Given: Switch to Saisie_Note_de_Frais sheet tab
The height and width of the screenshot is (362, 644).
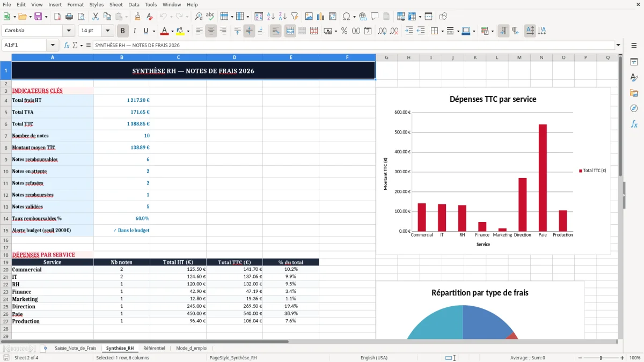Looking at the screenshot, I should click(x=75, y=348).
